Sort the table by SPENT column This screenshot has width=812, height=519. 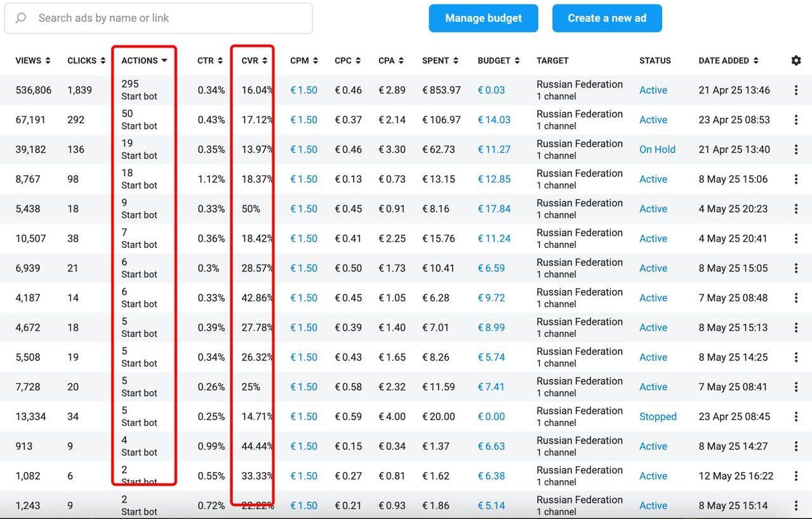[x=441, y=61]
